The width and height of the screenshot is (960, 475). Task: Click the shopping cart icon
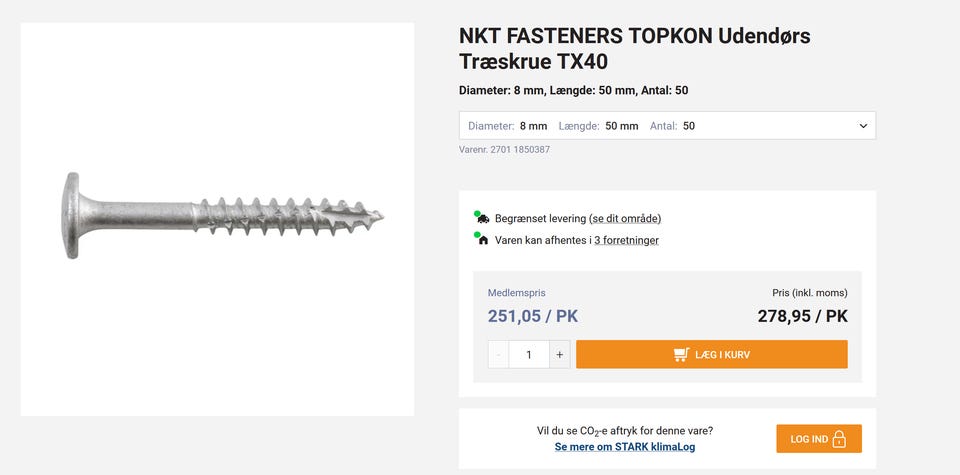(x=681, y=355)
